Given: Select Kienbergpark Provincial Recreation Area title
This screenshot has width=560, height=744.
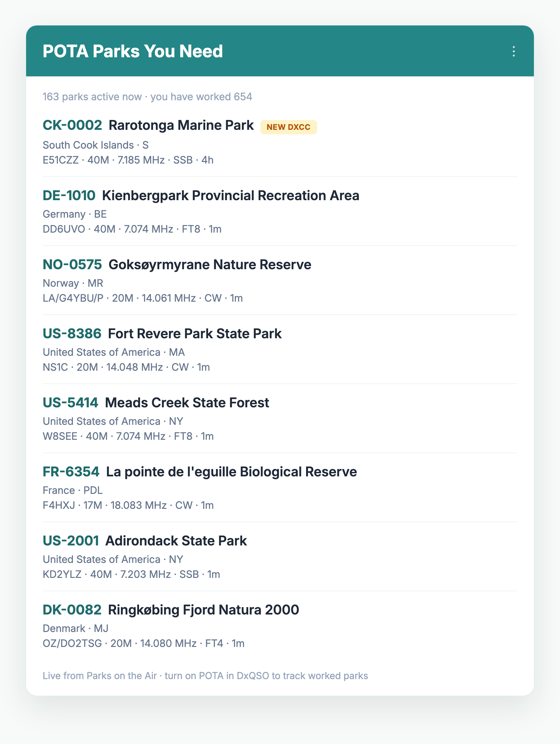Looking at the screenshot, I should click(x=231, y=195).
